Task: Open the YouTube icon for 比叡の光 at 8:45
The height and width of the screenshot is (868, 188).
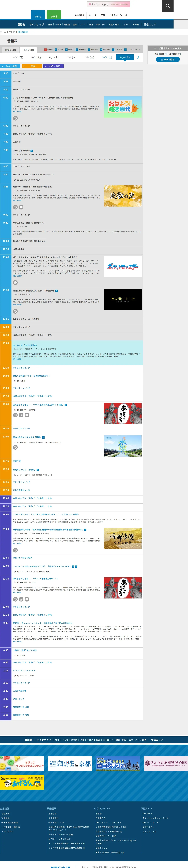Action: coord(21,207)
